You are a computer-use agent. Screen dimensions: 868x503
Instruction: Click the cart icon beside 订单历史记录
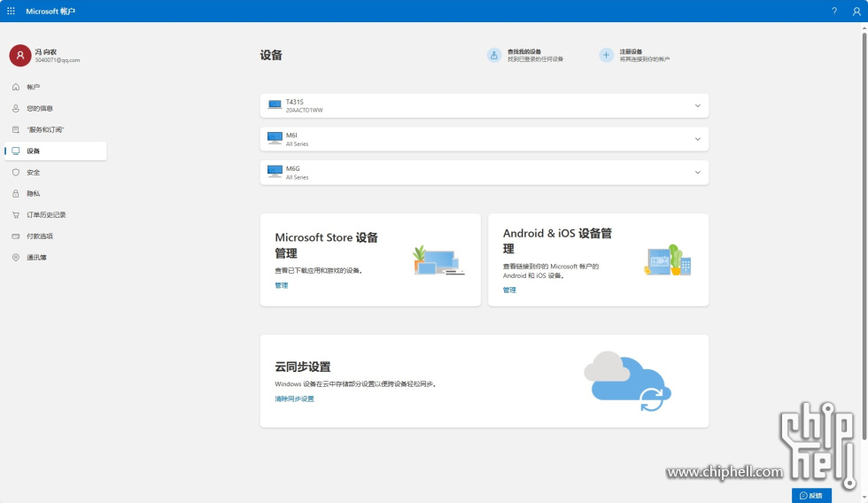coord(16,214)
